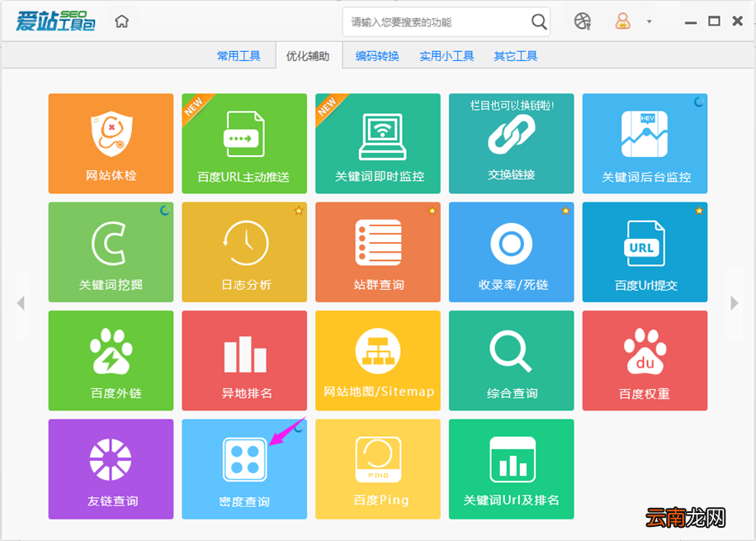Select the 优化辅助 tab
This screenshot has width=756, height=541.
coord(308,56)
